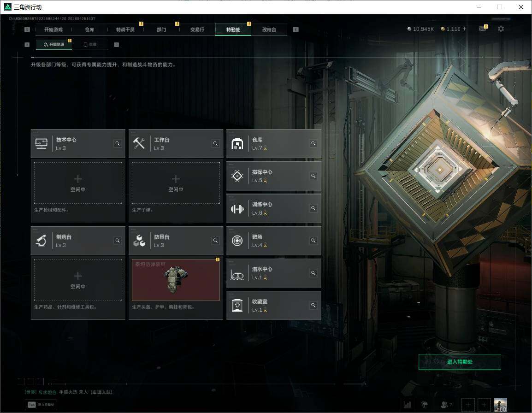Viewport: 532px width, 413px height.
Task: Click the 训练中心 Lv.6 upgrade arrow
Action: click(266, 213)
